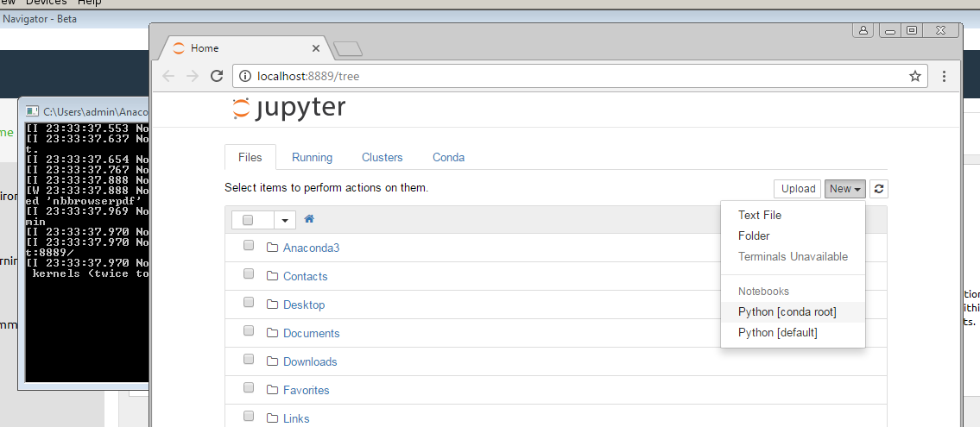Expand the select-all dropdown arrow
This screenshot has width=980, height=427.
285,220
